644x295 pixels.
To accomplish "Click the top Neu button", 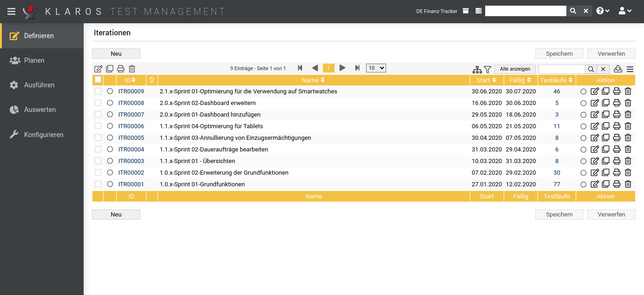I will pos(116,53).
